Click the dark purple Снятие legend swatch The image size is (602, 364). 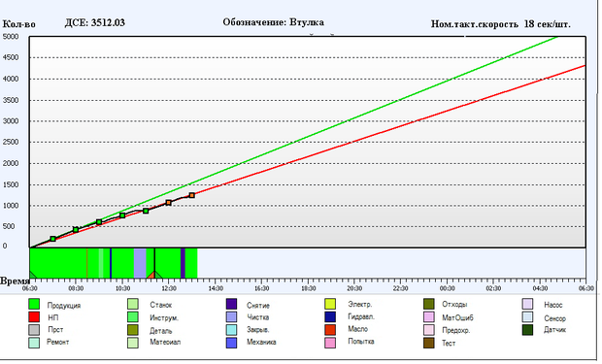click(231, 304)
